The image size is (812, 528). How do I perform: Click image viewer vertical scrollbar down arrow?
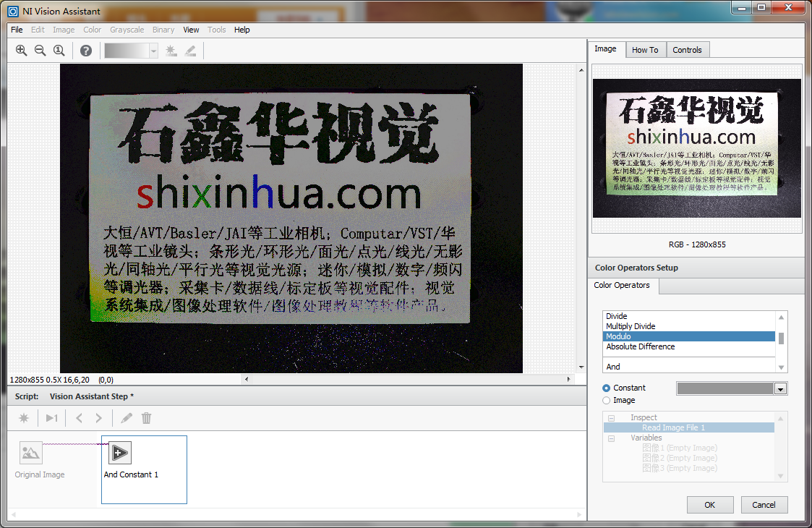581,367
